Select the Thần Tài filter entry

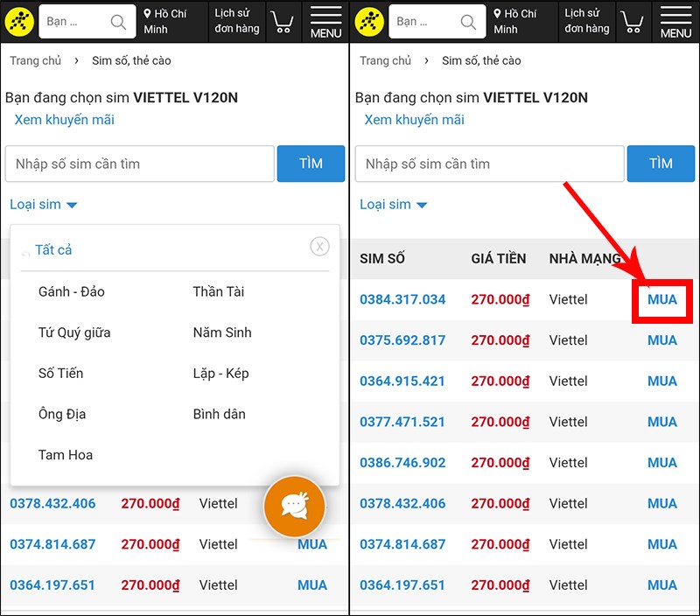click(x=217, y=291)
